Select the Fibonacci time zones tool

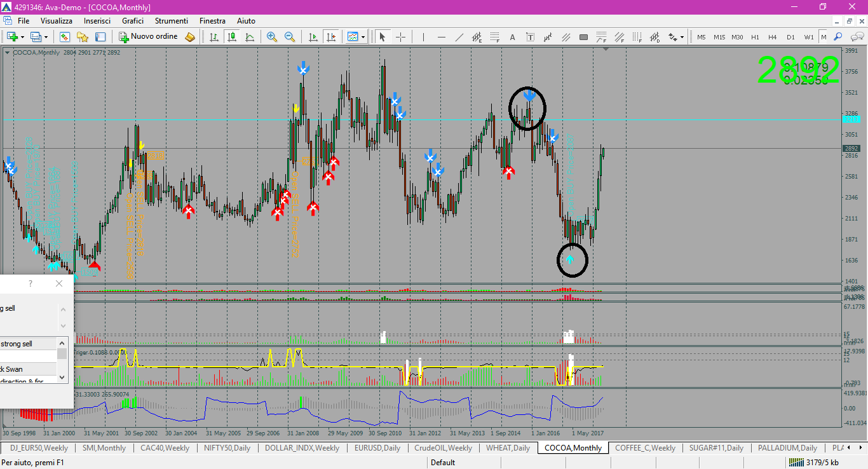click(x=637, y=37)
